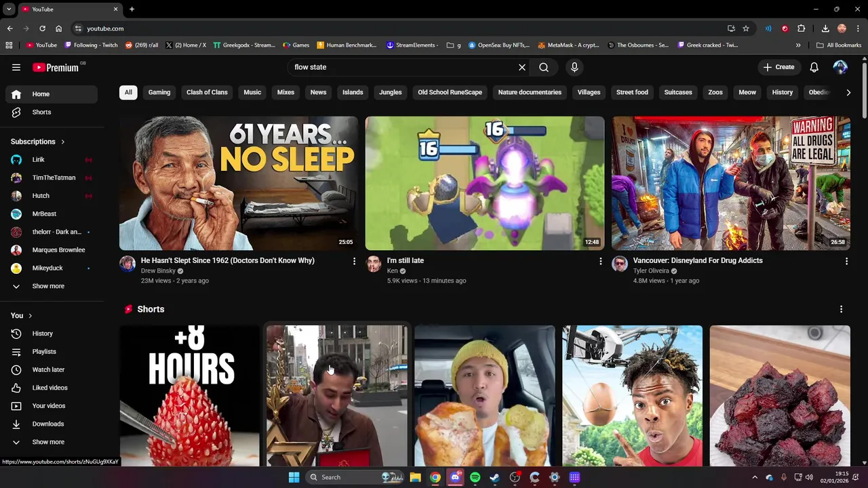Select the Clash of Clans chip
The width and height of the screenshot is (868, 488).
[x=207, y=92]
